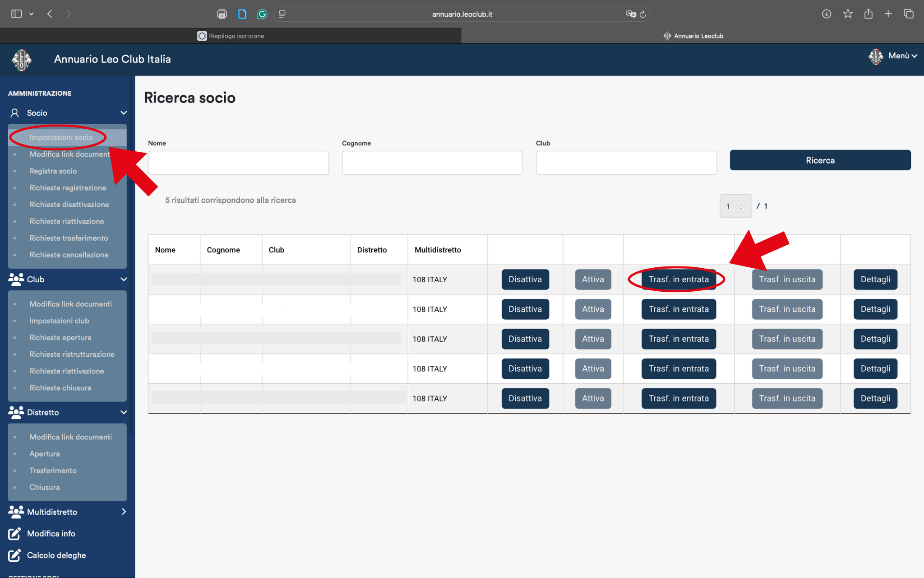Select Richieste trasferimento in sidebar

pyautogui.click(x=69, y=238)
